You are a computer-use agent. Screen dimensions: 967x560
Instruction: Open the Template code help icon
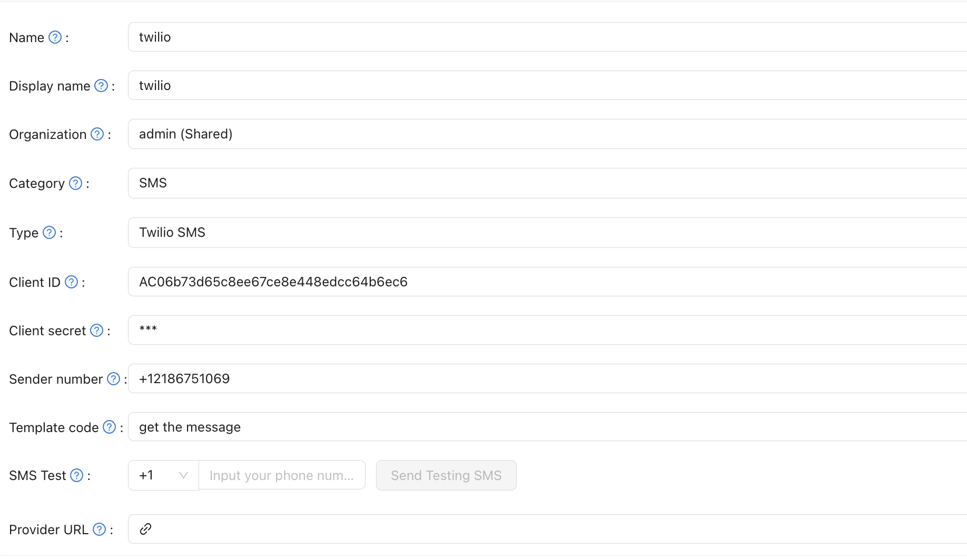[110, 427]
